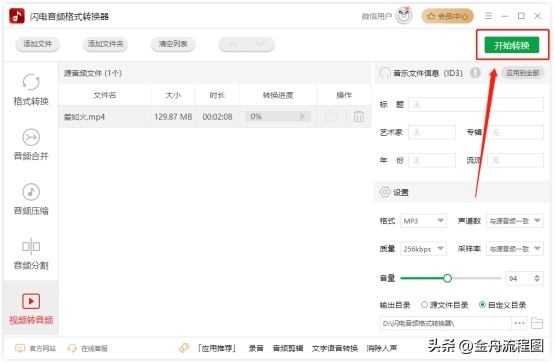Click play arrow on 0% progress bar

coord(302,116)
